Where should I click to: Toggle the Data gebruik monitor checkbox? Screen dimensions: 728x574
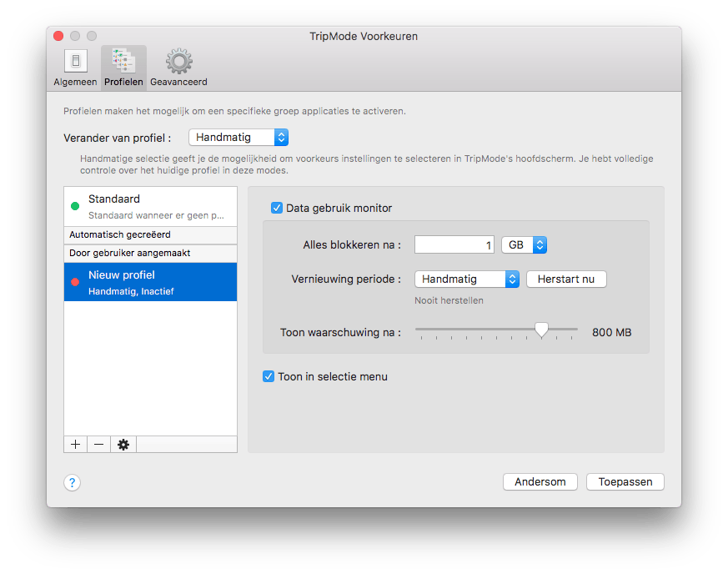(x=277, y=208)
